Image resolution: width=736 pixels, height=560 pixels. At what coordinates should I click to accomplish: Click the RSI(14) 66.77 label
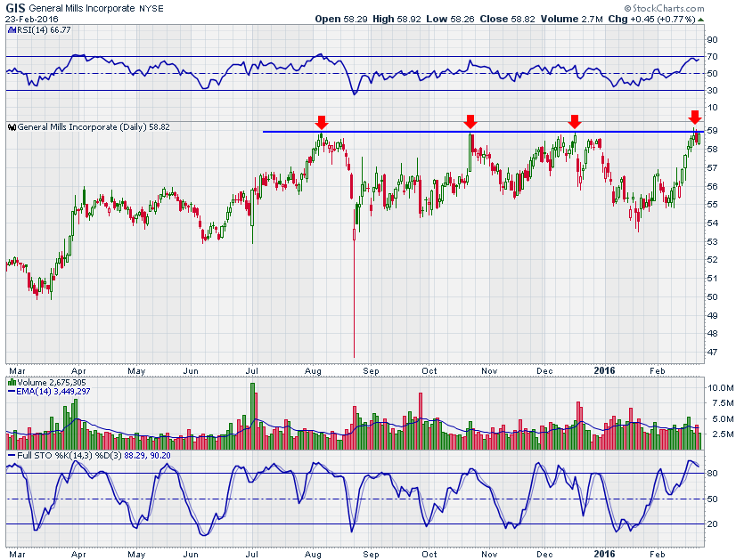click(44, 30)
